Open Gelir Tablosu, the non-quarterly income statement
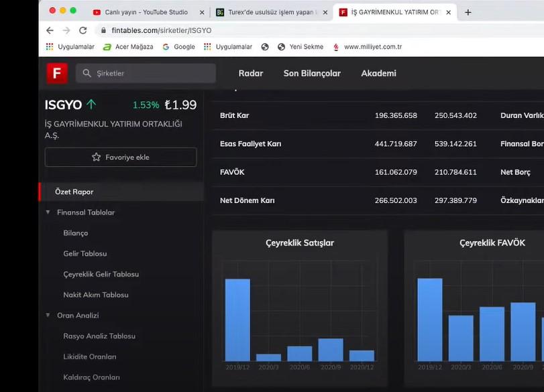Image resolution: width=544 pixels, height=392 pixels. [85, 254]
